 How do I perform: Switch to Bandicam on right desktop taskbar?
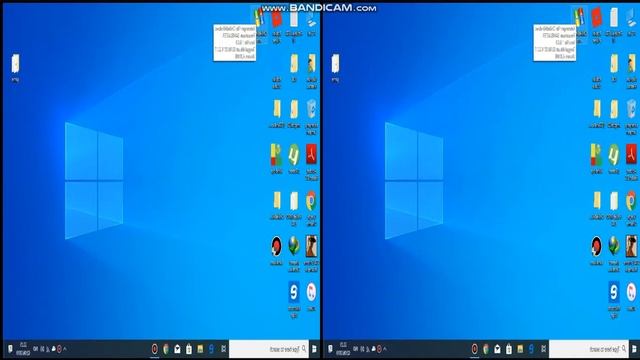coord(474,349)
